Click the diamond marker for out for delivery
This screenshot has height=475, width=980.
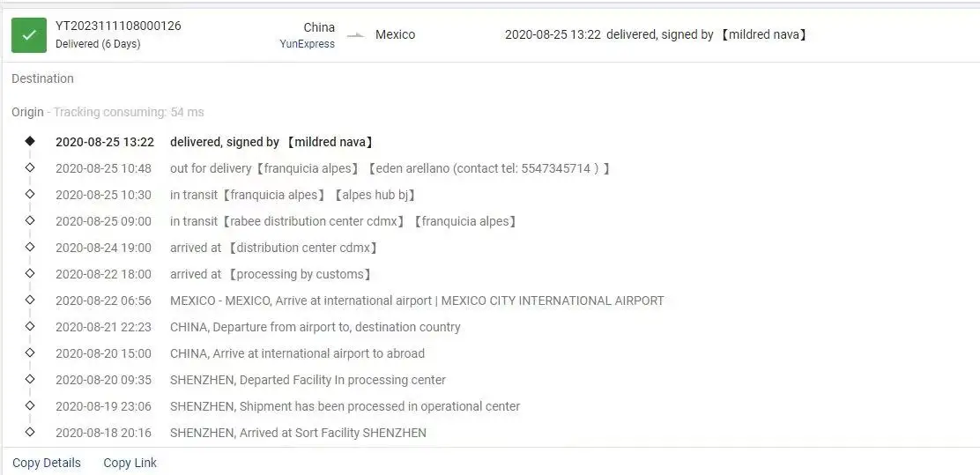[x=30, y=167]
